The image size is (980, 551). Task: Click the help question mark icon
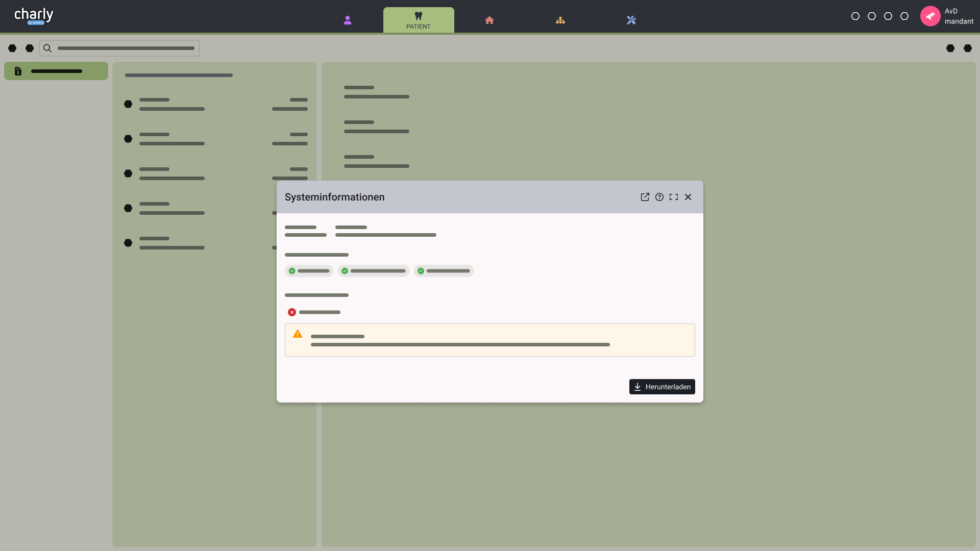659,197
